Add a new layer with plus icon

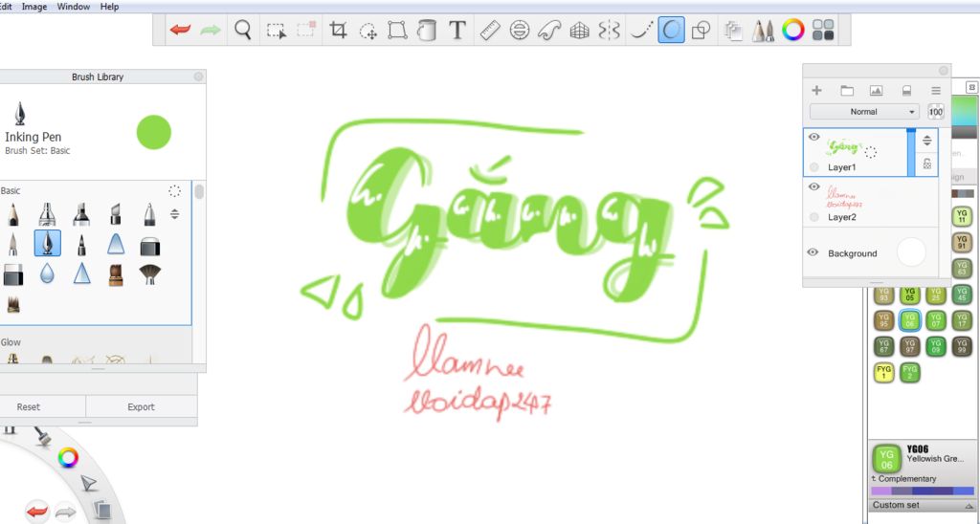[x=817, y=91]
